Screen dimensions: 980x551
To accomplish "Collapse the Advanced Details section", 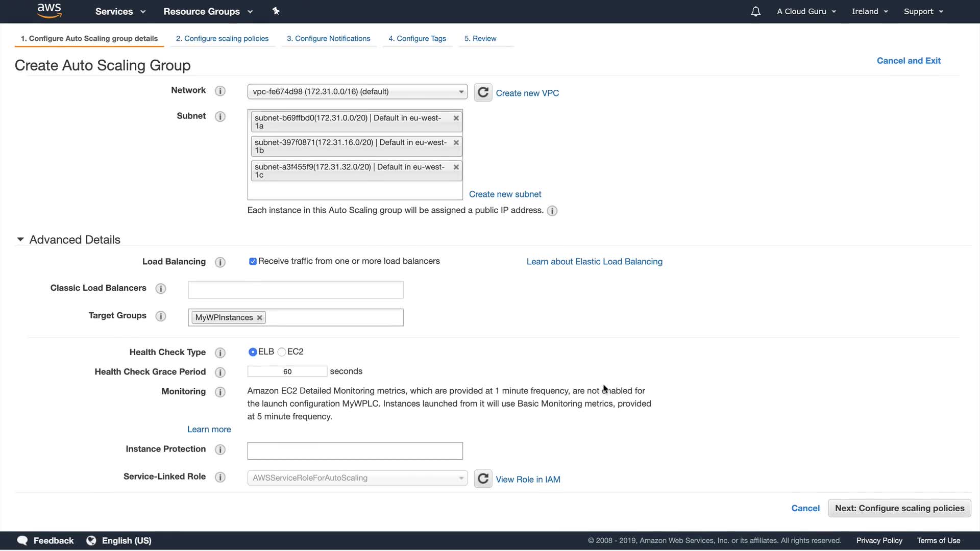I will coord(20,239).
